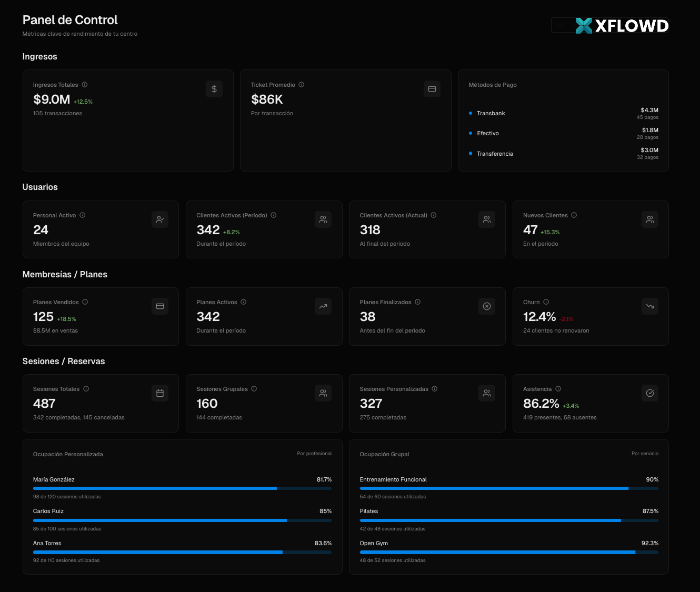Click the person icon on Personal Activo card
Viewport: 700px width, 592px height.
click(160, 219)
